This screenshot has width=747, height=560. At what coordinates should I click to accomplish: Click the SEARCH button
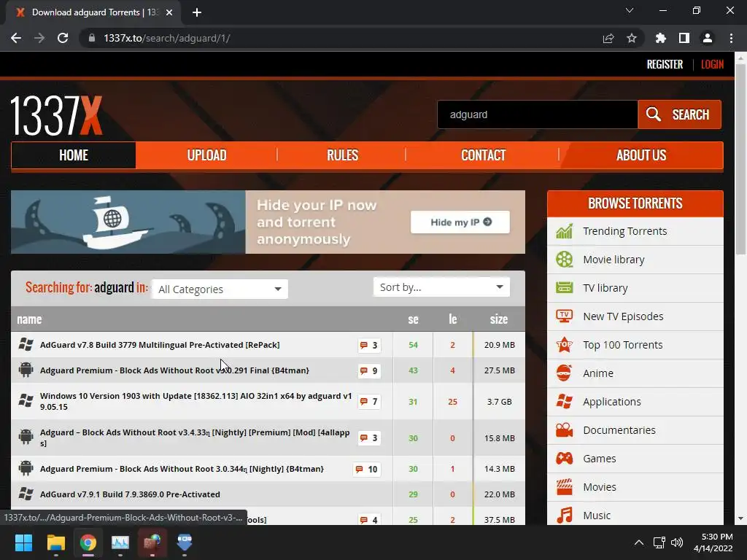point(679,114)
